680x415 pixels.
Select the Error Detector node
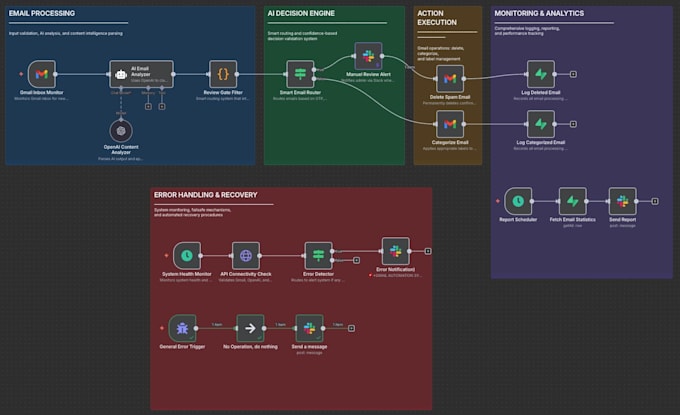(318, 255)
